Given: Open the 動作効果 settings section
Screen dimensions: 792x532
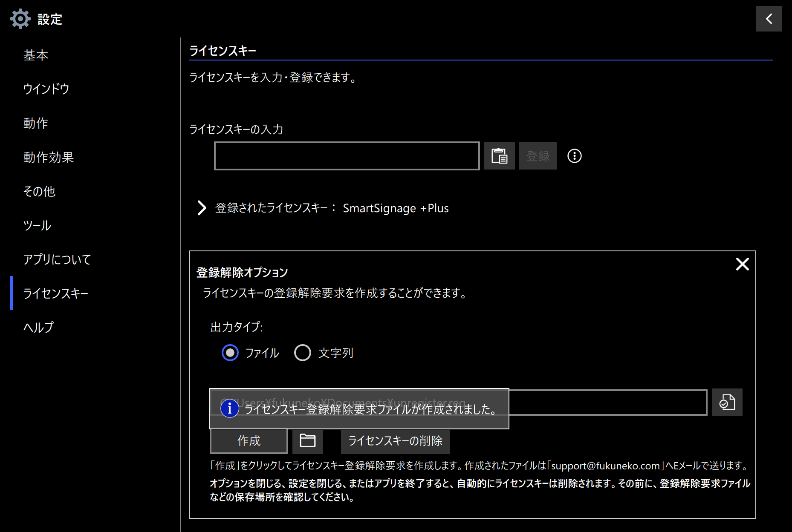Looking at the screenshot, I should pos(49,157).
